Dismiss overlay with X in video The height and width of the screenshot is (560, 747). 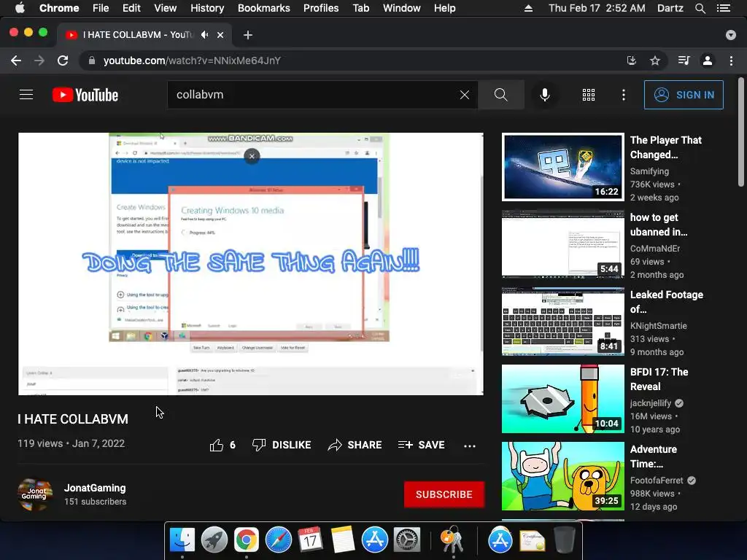pos(252,156)
